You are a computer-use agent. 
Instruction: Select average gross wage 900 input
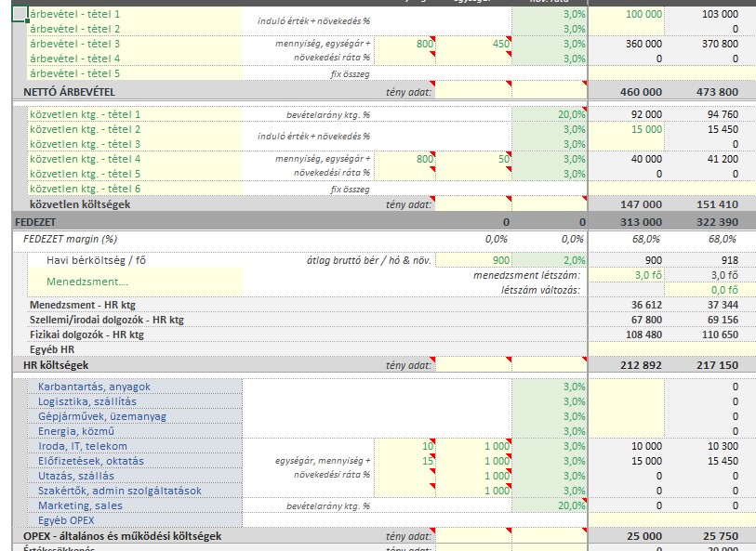pos(473,260)
